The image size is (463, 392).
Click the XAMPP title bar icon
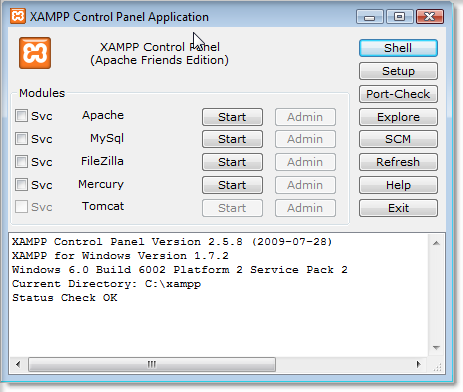[x=18, y=16]
